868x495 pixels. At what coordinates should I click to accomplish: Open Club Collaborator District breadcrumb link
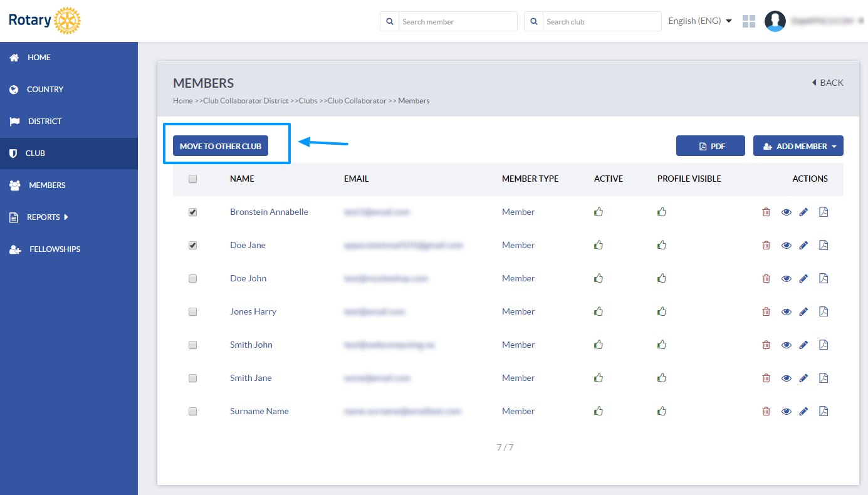click(246, 101)
